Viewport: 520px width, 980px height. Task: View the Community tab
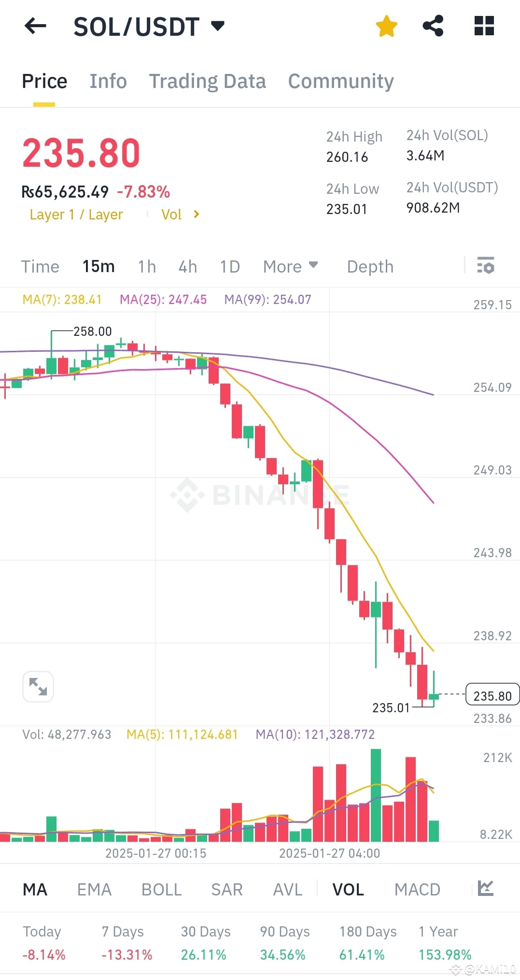click(x=340, y=81)
